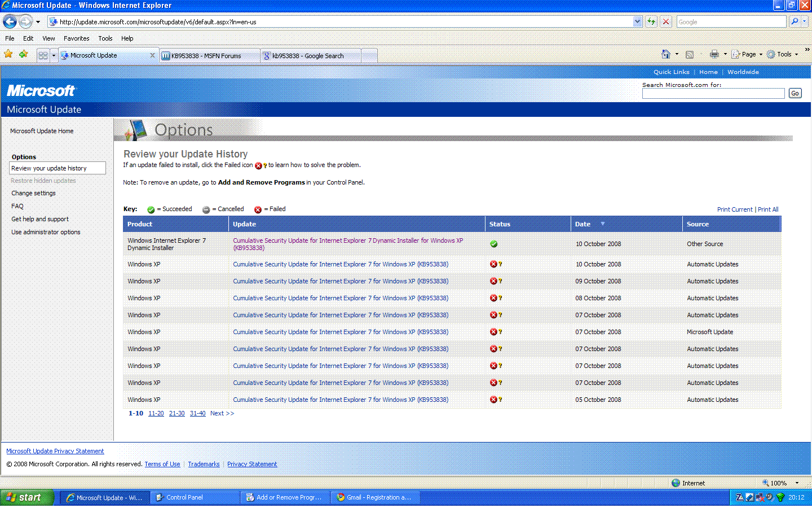Open KB953838 update link in 05 October row
Screen dimensions: 812x508
pyautogui.click(x=341, y=400)
